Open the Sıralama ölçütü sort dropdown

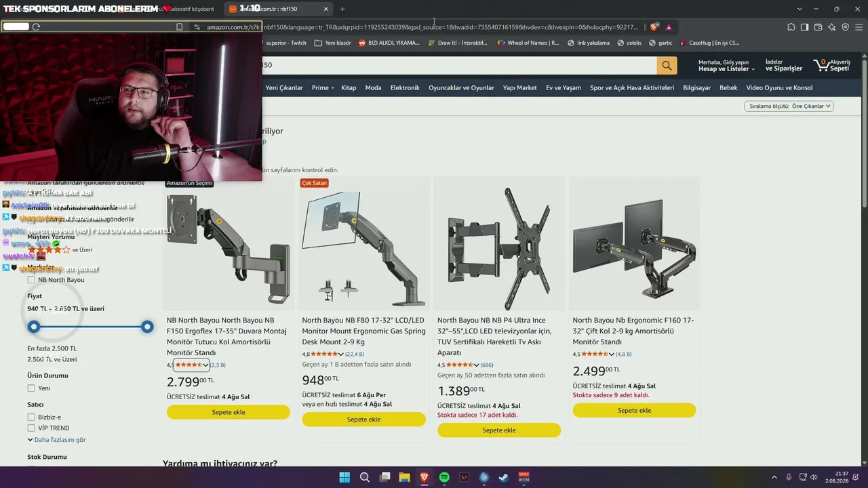tap(789, 106)
